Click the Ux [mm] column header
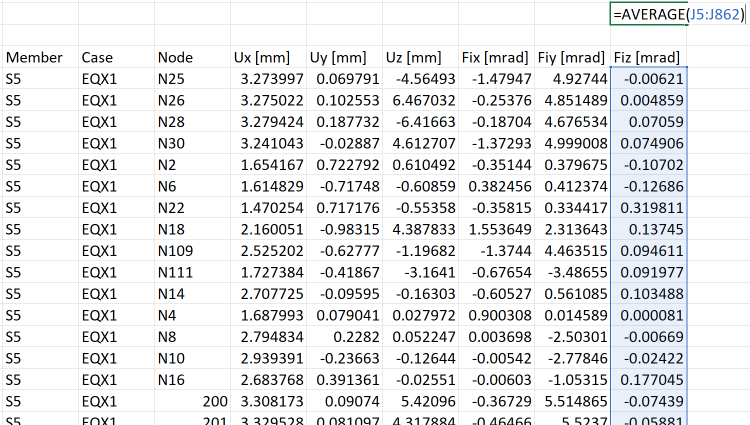Viewport: 750px width, 425px height. pyautogui.click(x=268, y=57)
